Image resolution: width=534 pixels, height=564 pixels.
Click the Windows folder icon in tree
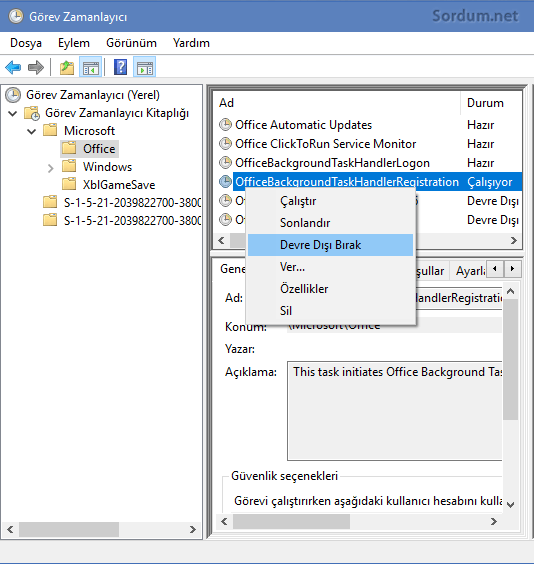[x=69, y=166]
